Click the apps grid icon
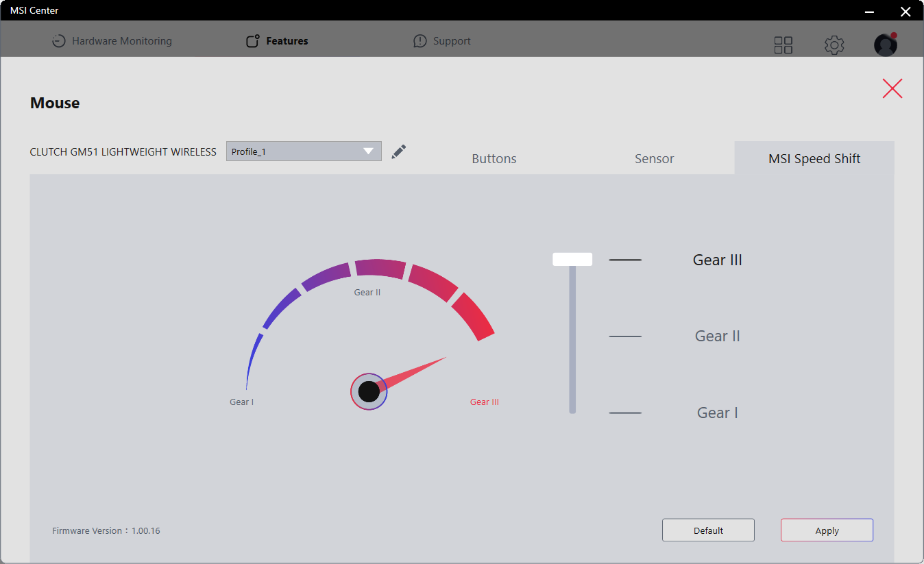Viewport: 924px width, 564px height. [783, 45]
